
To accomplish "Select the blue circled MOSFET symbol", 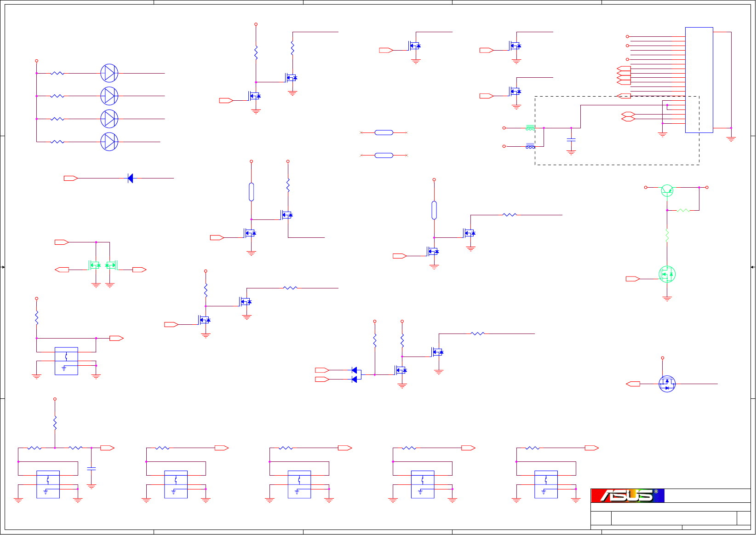I will tap(667, 384).
